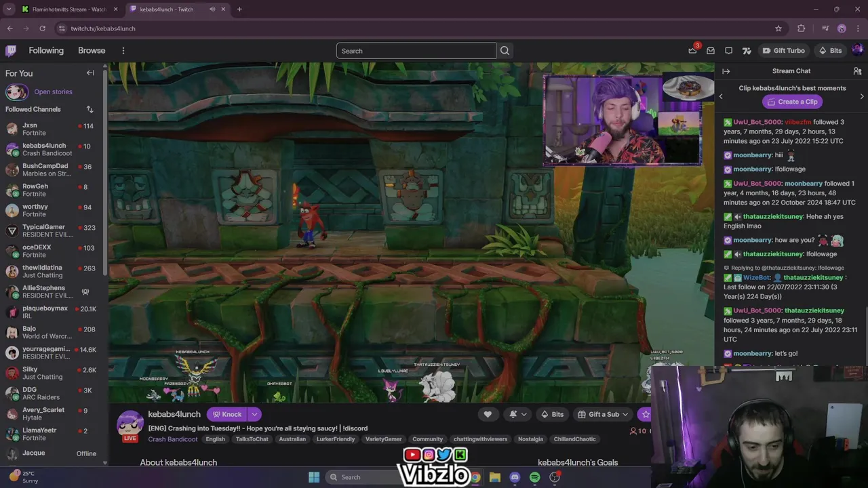Click the 7TV icon in top bar
868x488 pixels.
pyautogui.click(x=747, y=51)
